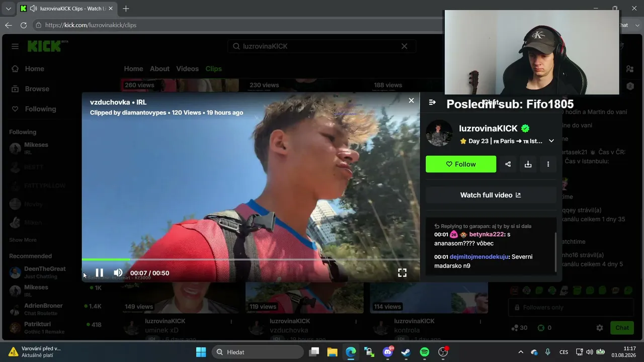Reload the page

[x=23, y=25]
